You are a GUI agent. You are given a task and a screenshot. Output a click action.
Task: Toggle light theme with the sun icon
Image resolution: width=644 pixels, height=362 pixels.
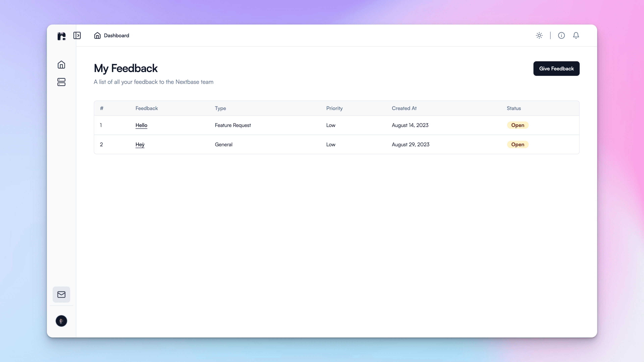(x=539, y=36)
